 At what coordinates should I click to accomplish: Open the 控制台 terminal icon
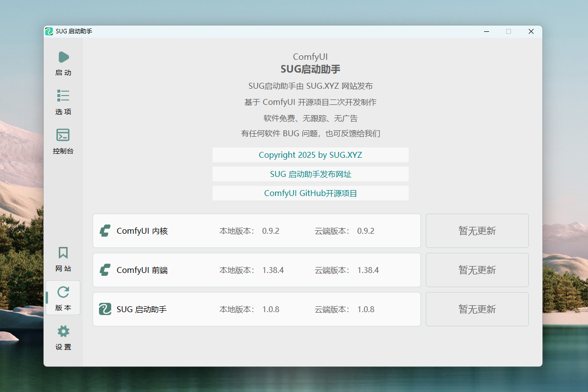[x=63, y=135]
